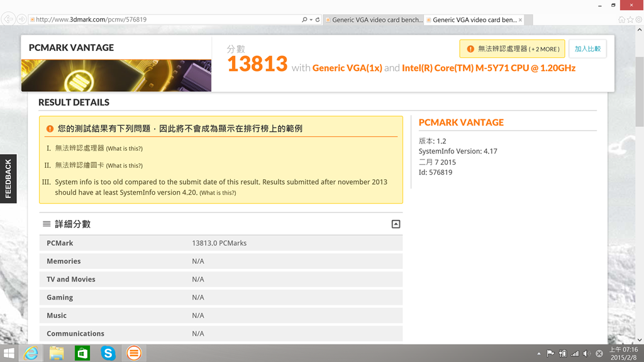The height and width of the screenshot is (362, 644).
Task: Close the active browser tab
Action: click(x=520, y=19)
